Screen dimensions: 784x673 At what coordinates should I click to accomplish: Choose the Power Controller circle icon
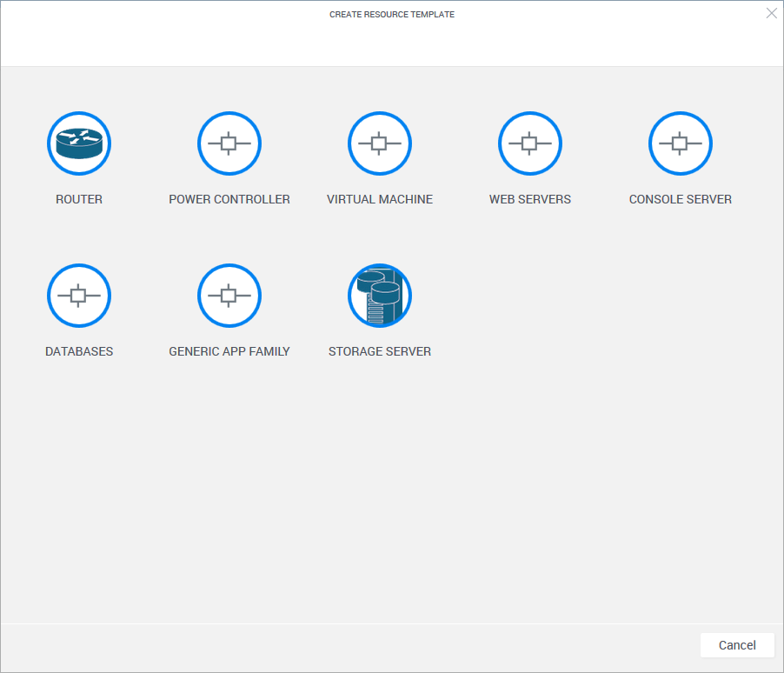click(x=229, y=143)
